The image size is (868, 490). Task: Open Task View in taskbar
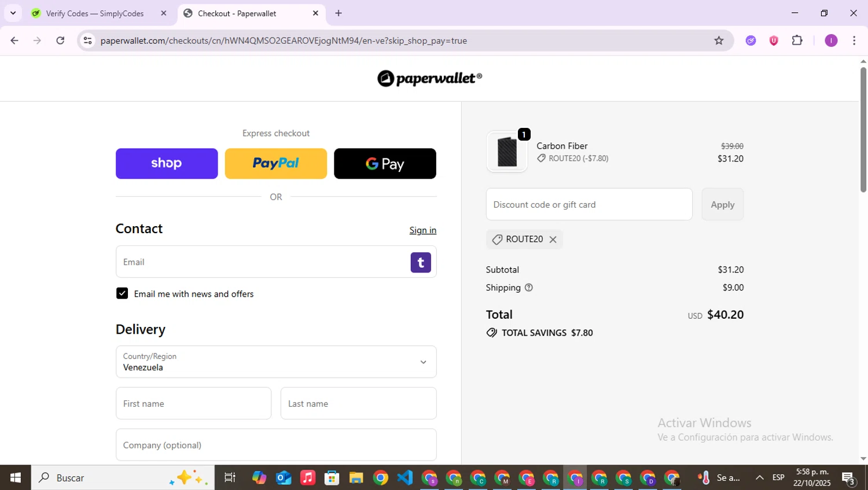pos(230,478)
